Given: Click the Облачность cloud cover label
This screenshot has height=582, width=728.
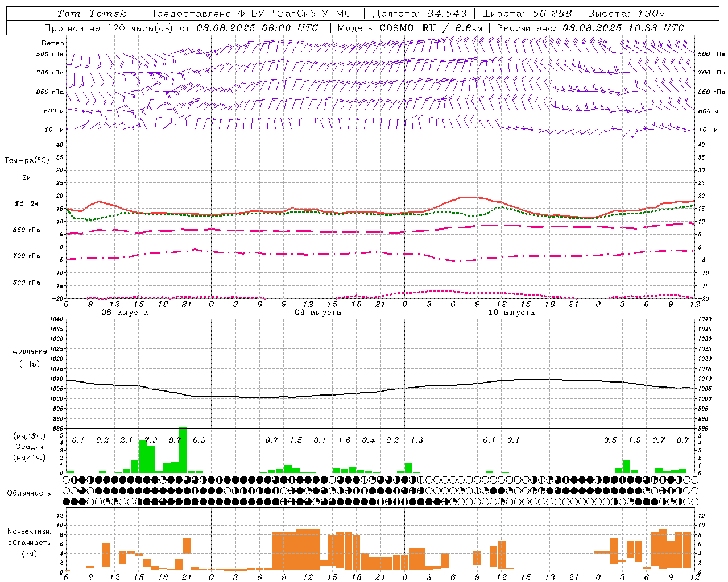Looking at the screenshot, I should [x=29, y=493].
